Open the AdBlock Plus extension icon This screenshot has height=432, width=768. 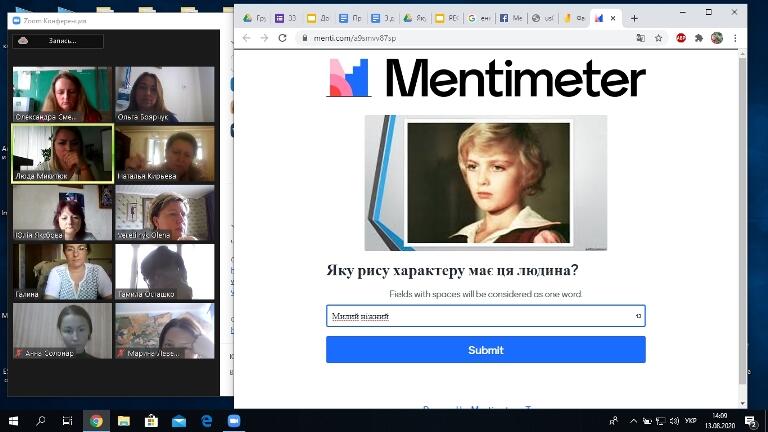point(681,38)
